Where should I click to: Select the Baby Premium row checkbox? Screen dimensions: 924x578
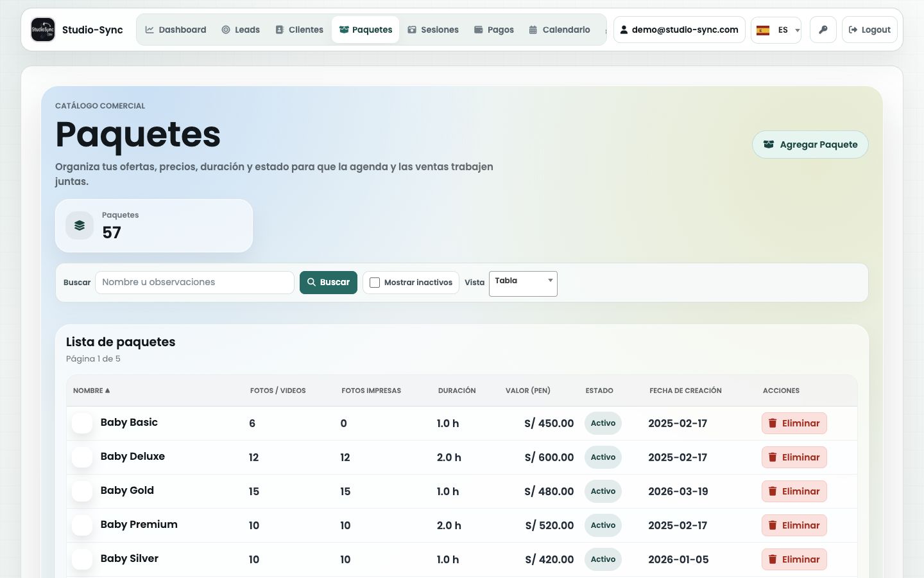click(82, 525)
